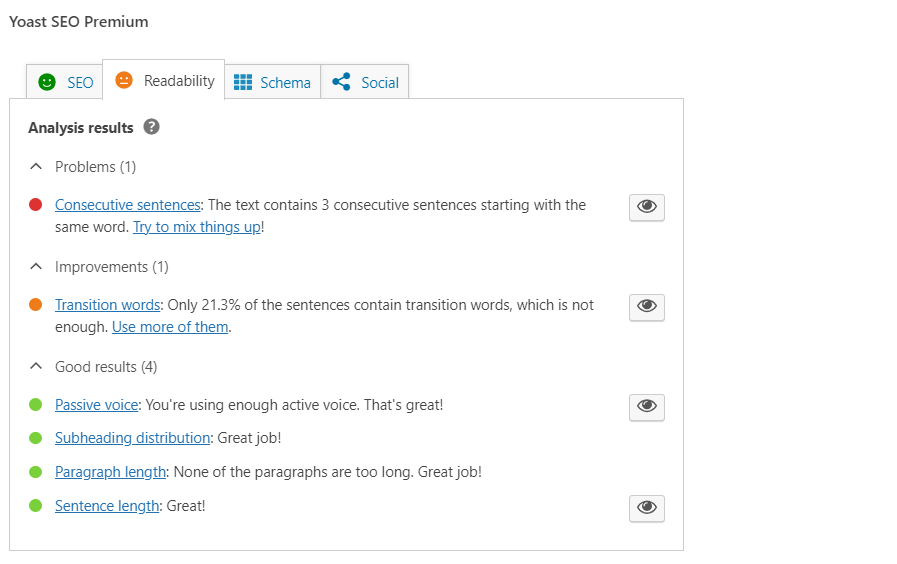Open the Transition words link
Image resolution: width=897 pixels, height=564 pixels.
coord(108,305)
